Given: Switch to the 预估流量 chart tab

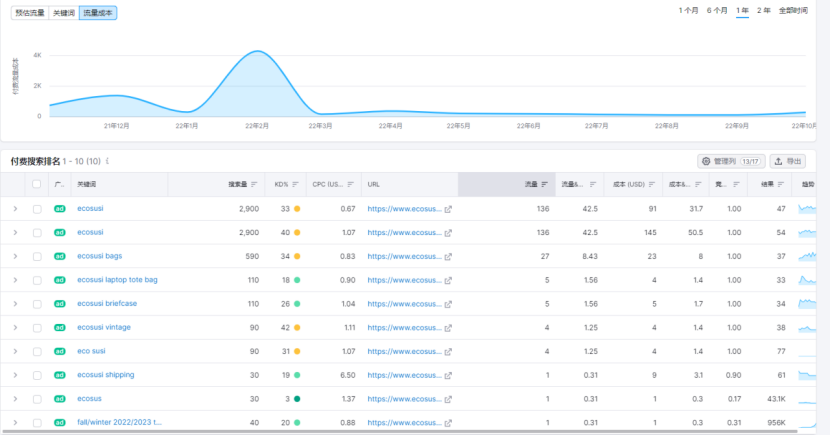Looking at the screenshot, I should [29, 13].
